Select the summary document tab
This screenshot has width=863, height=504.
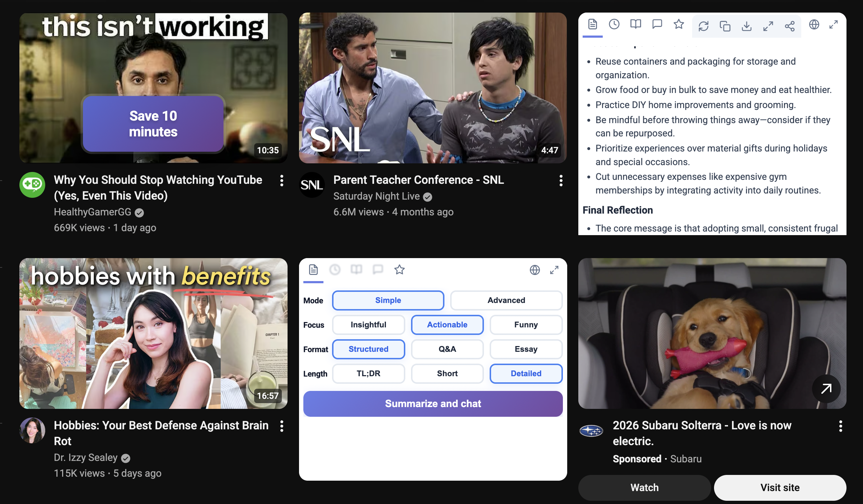pos(592,24)
